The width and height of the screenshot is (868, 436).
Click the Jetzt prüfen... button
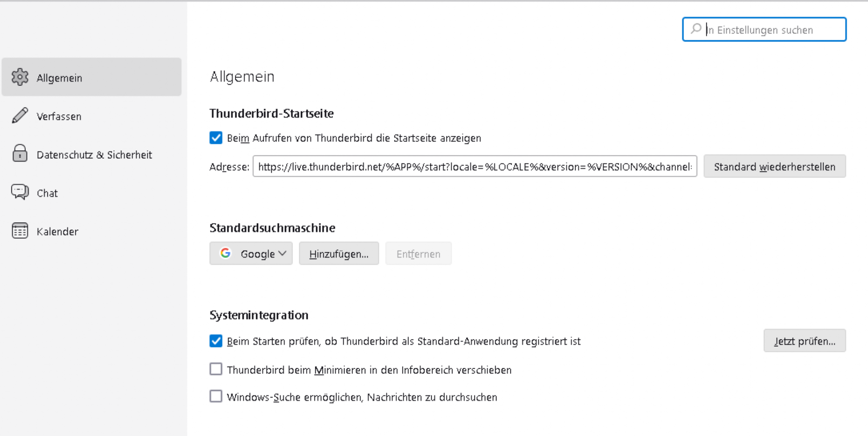click(x=804, y=341)
